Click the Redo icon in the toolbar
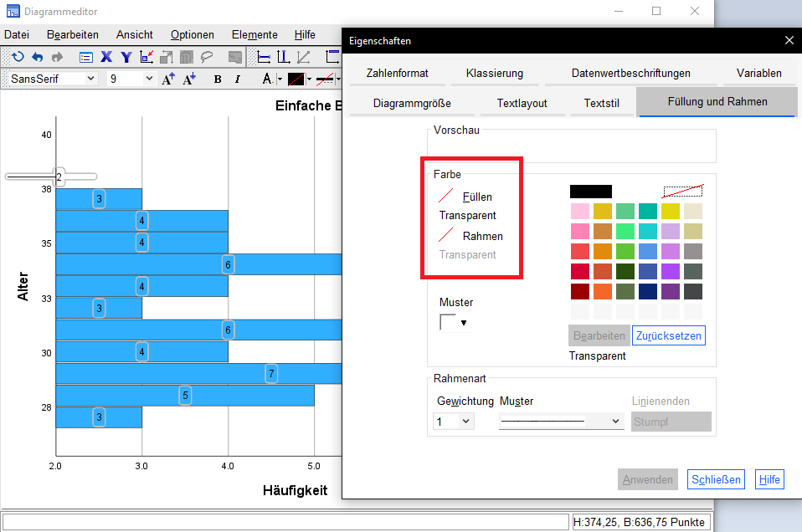This screenshot has height=532, width=802. point(58,57)
